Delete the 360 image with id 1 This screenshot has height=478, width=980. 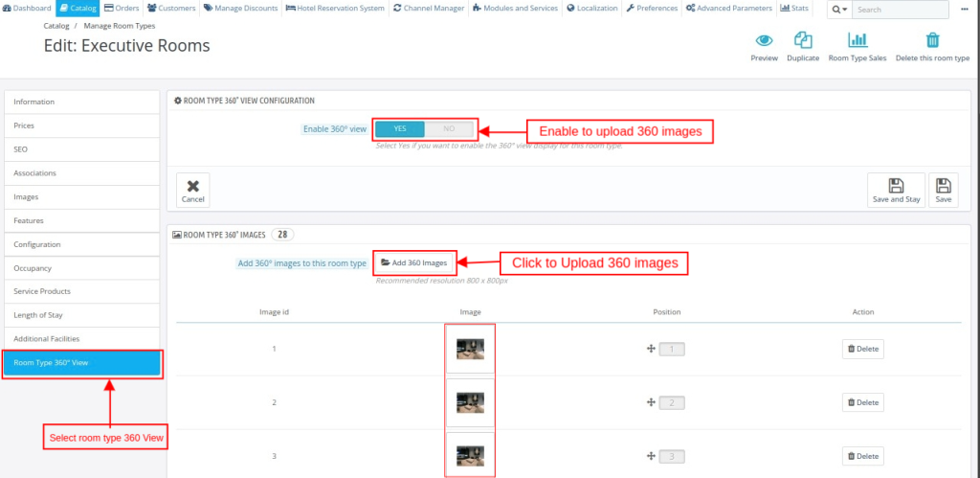click(862, 349)
